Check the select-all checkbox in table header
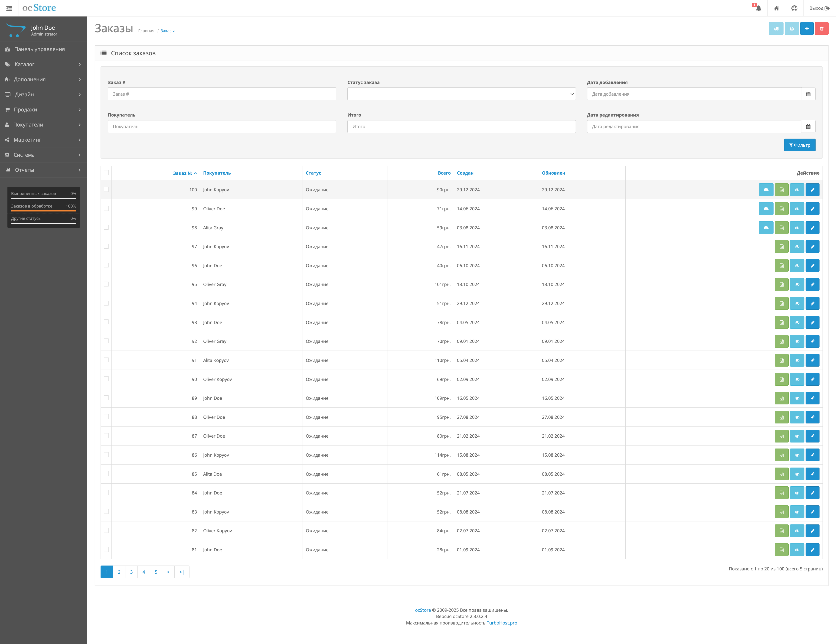Image resolution: width=836 pixels, height=644 pixels. (x=106, y=172)
